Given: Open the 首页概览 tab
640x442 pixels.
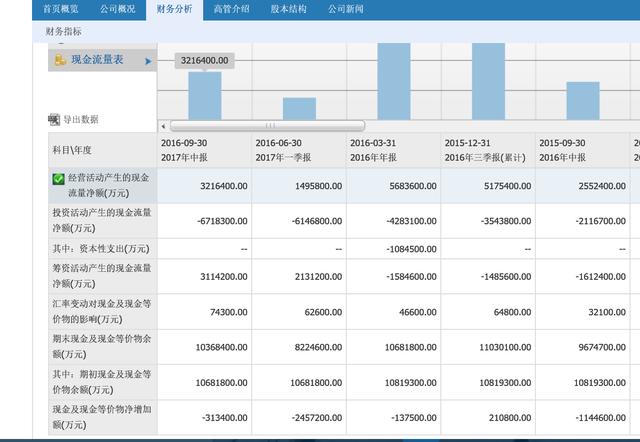Looking at the screenshot, I should [x=60, y=9].
